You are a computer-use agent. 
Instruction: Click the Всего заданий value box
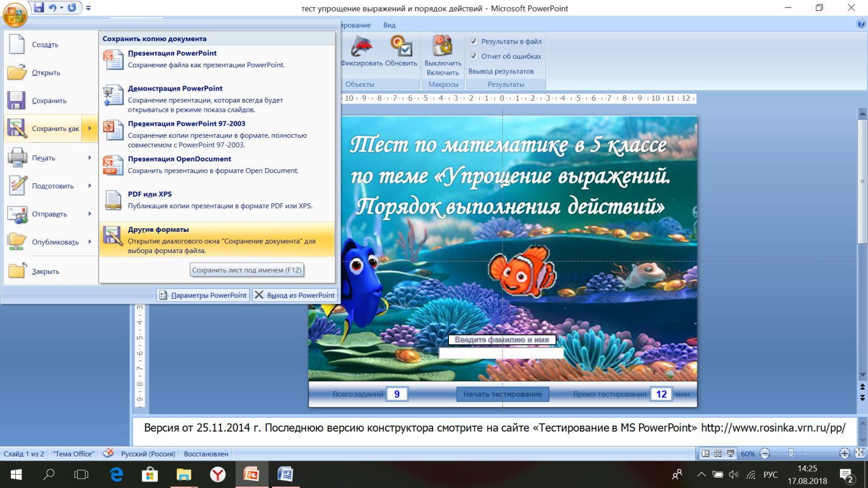(397, 394)
